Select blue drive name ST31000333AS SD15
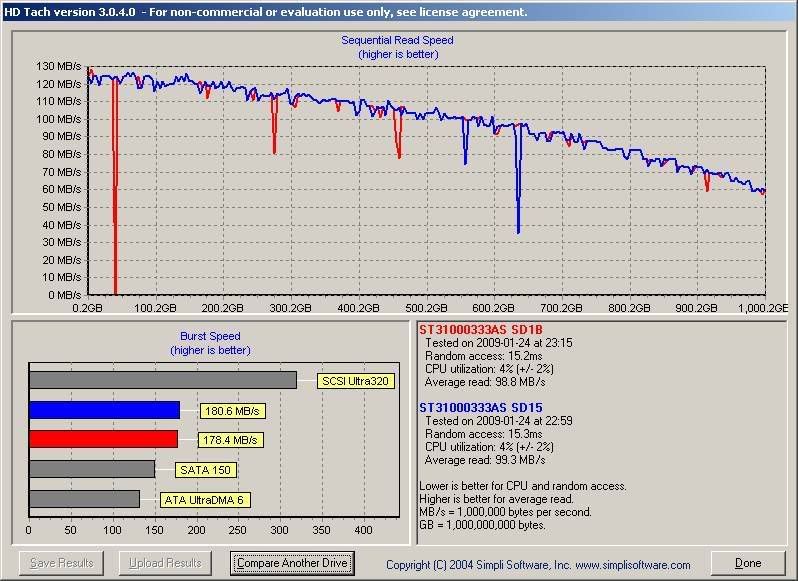The width and height of the screenshot is (798, 581). point(483,407)
